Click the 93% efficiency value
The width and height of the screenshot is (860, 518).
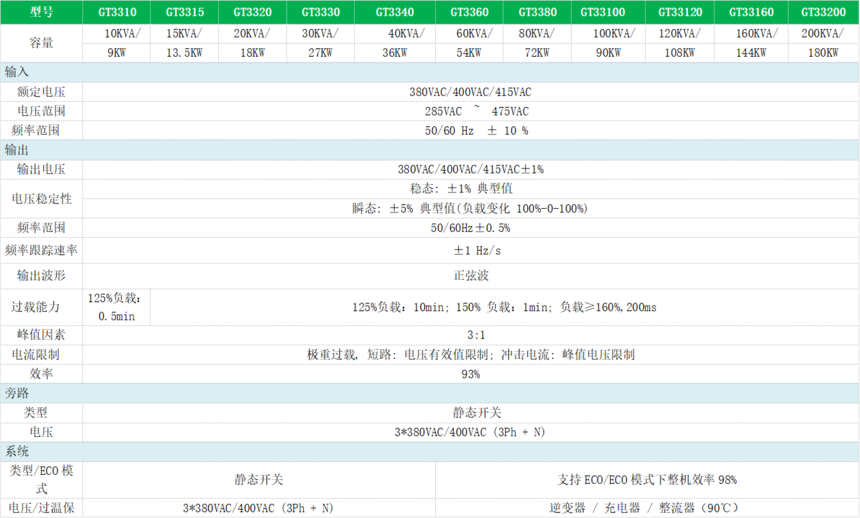pos(470,373)
